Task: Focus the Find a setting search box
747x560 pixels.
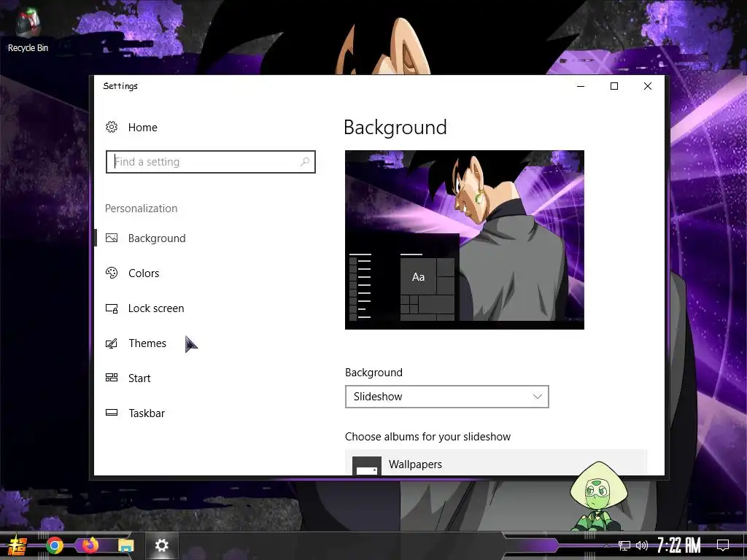Action: (211, 162)
